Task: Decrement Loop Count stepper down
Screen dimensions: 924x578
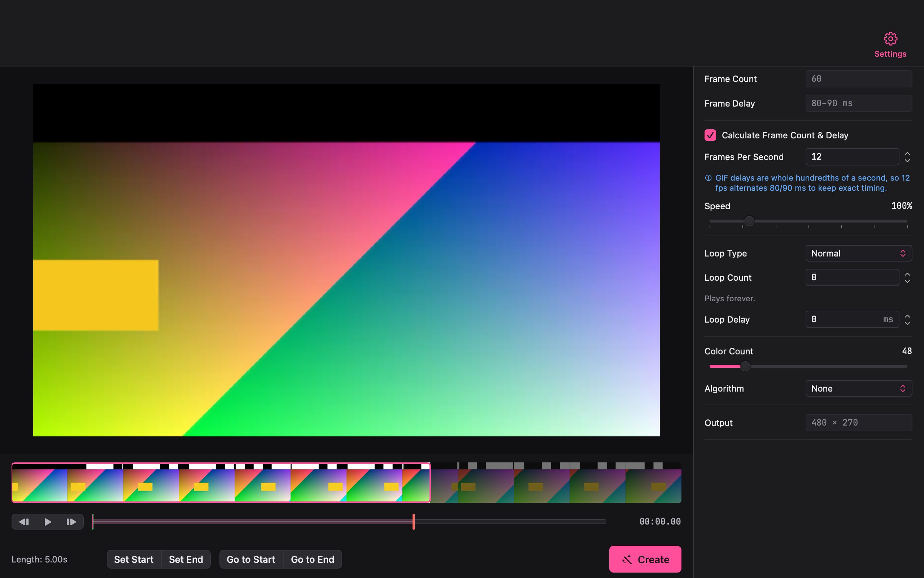Action: pyautogui.click(x=907, y=281)
